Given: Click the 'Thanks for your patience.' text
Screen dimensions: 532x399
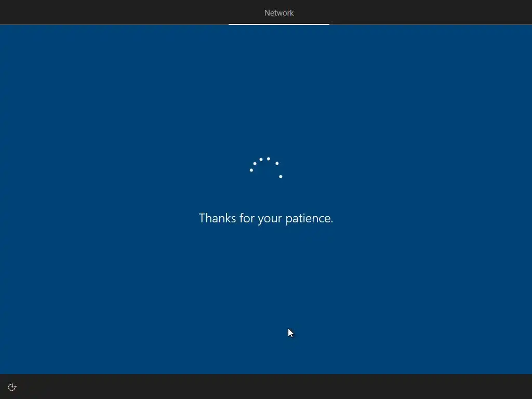Looking at the screenshot, I should point(266,219).
